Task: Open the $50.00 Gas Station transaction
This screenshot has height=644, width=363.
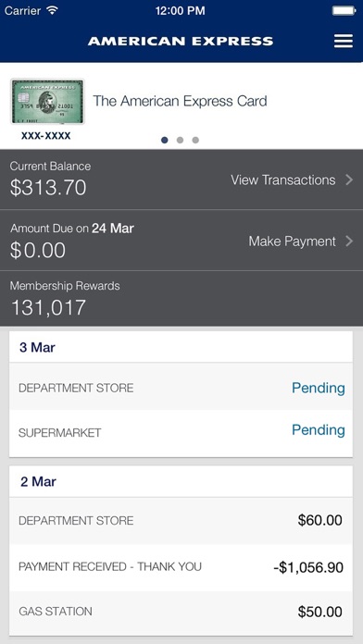Action: coord(181,612)
